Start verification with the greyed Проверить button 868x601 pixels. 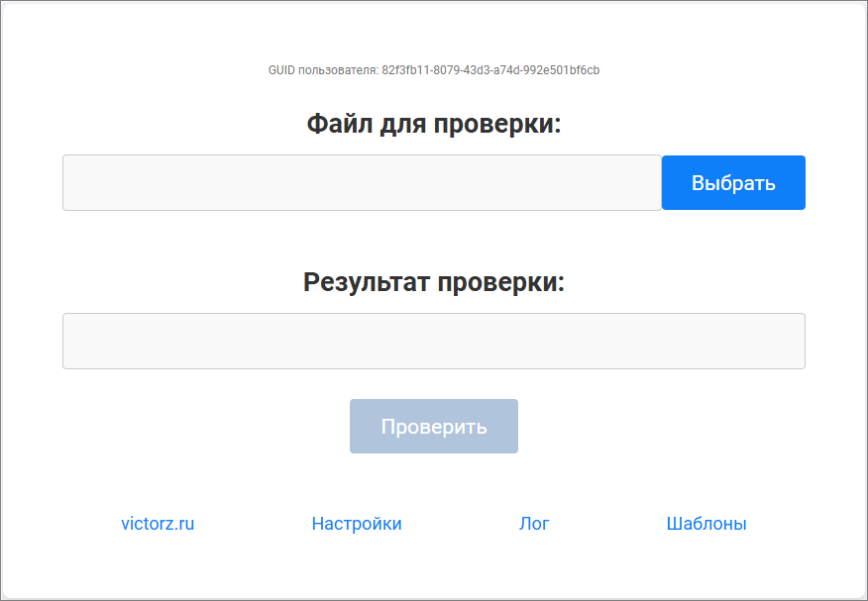click(434, 427)
